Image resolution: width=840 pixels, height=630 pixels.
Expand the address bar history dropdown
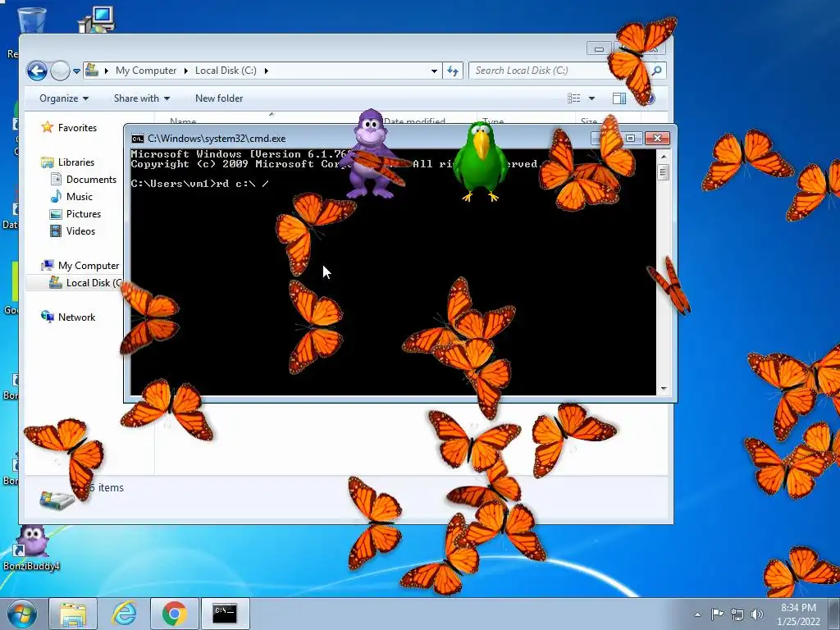click(435, 71)
